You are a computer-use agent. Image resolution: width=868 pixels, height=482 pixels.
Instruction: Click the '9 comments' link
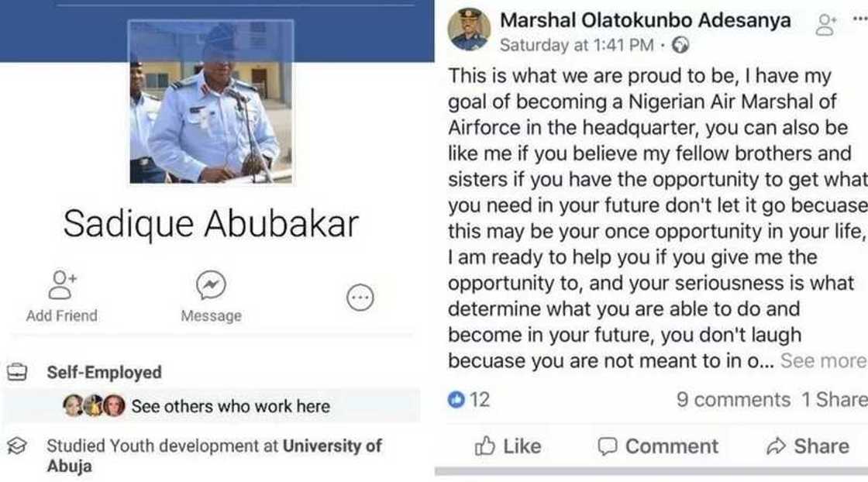(736, 399)
